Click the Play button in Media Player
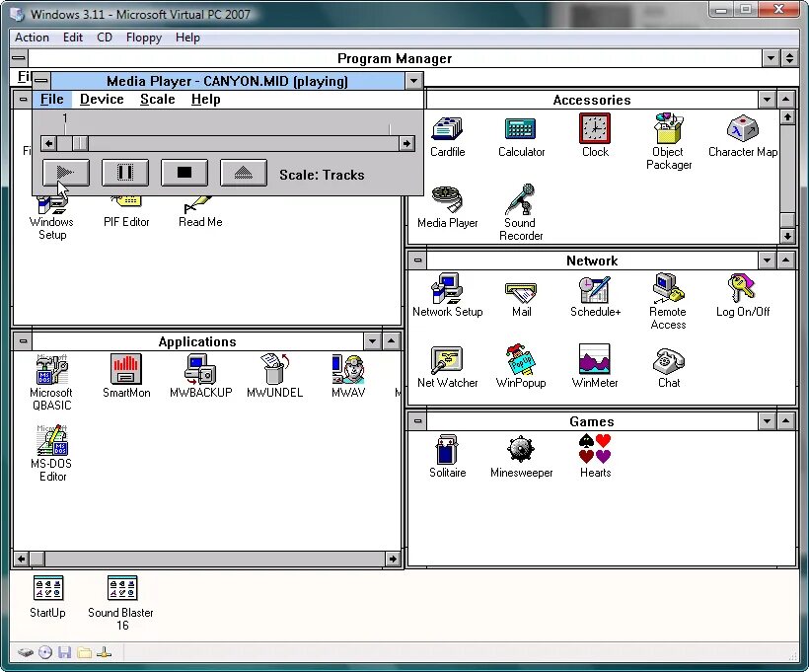This screenshot has height=672, width=809. (65, 173)
